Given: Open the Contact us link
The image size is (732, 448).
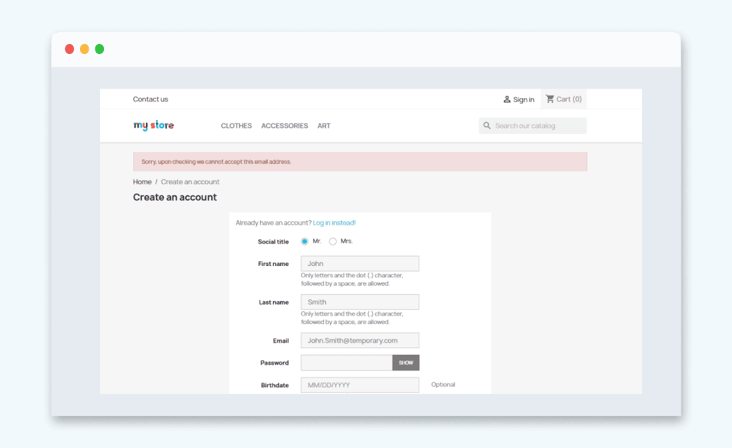Looking at the screenshot, I should (x=150, y=99).
